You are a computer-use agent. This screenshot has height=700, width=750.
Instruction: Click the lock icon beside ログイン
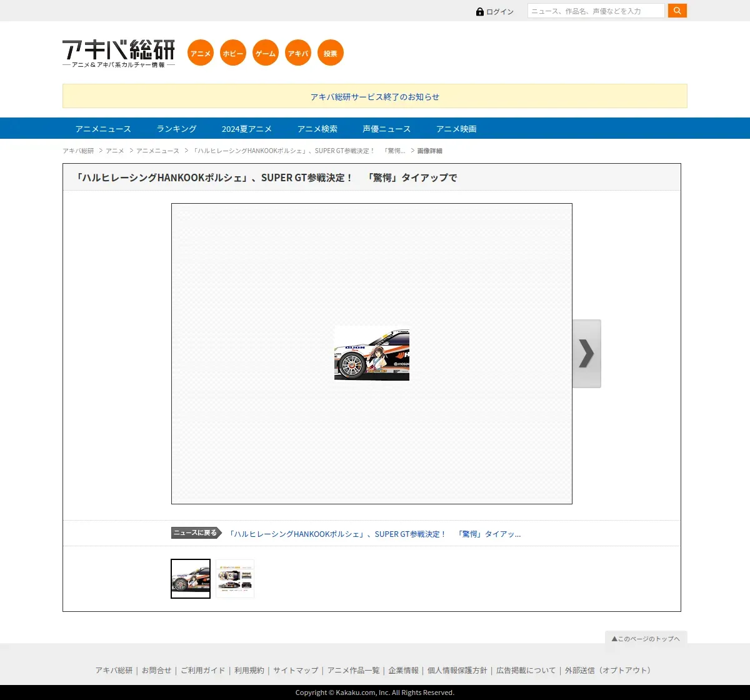(480, 12)
